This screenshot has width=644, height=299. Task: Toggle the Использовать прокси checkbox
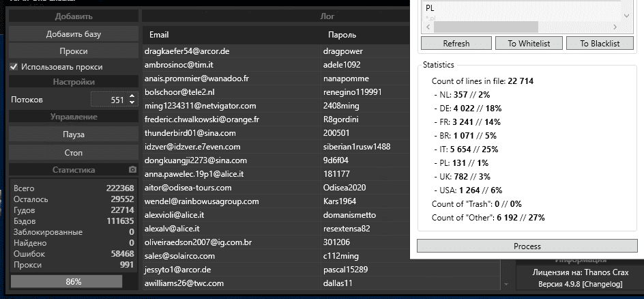14,67
